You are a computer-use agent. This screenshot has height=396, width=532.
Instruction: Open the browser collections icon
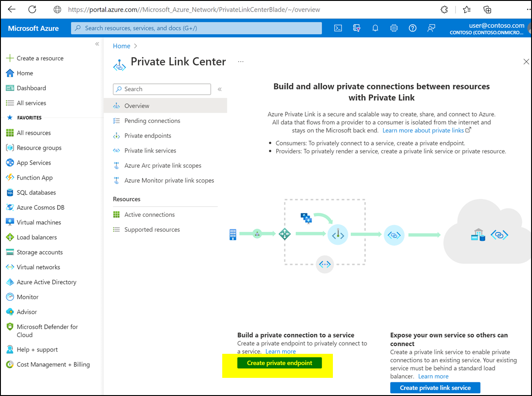click(x=487, y=10)
